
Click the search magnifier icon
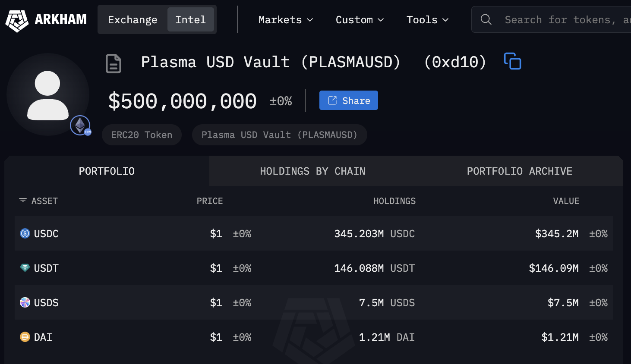click(486, 19)
